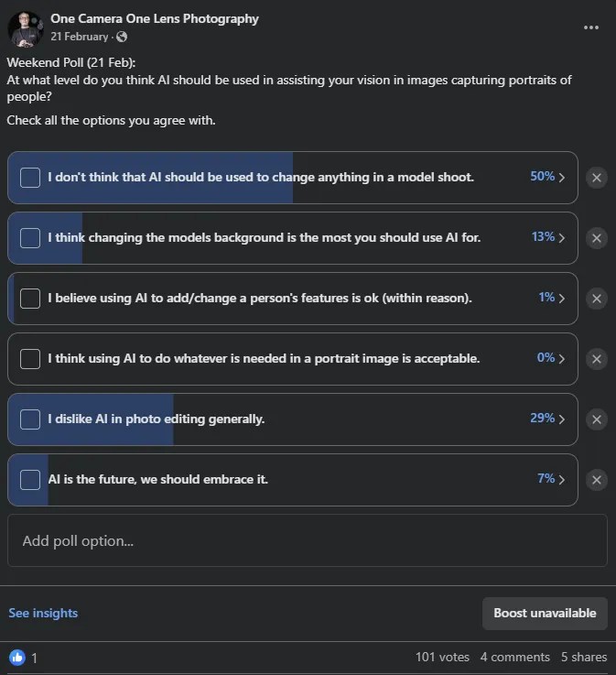
Task: Open the One Camera One Lens Photography page name
Action: 155,18
